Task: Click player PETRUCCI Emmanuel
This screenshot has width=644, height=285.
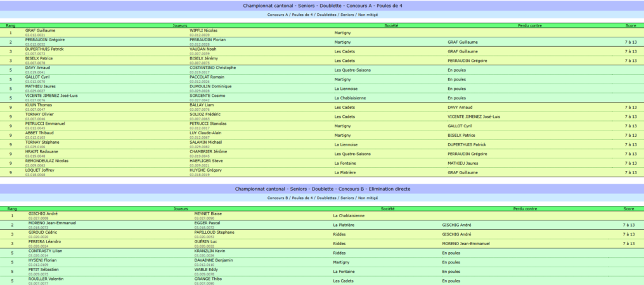Action: coord(45,123)
